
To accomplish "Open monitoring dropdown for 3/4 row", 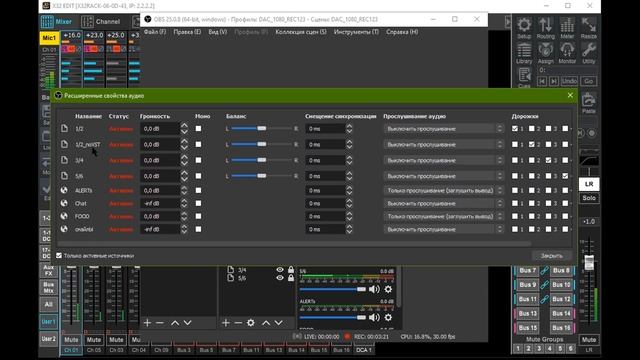I will coord(444,160).
